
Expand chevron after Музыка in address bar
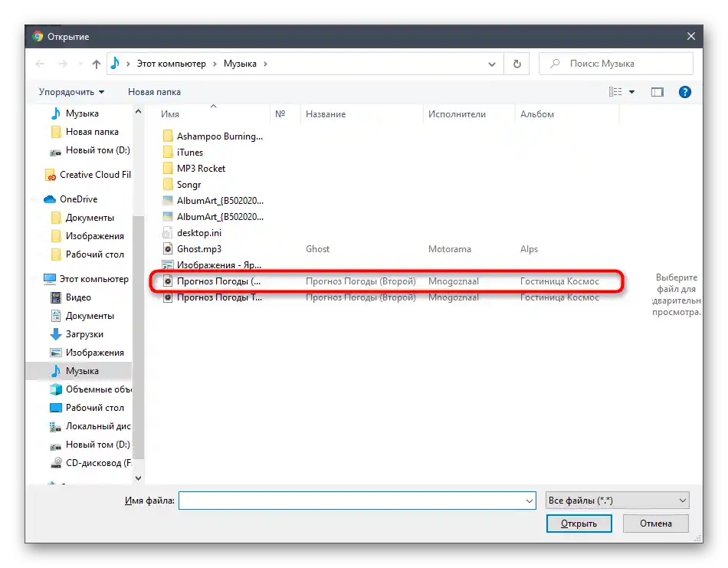click(265, 64)
